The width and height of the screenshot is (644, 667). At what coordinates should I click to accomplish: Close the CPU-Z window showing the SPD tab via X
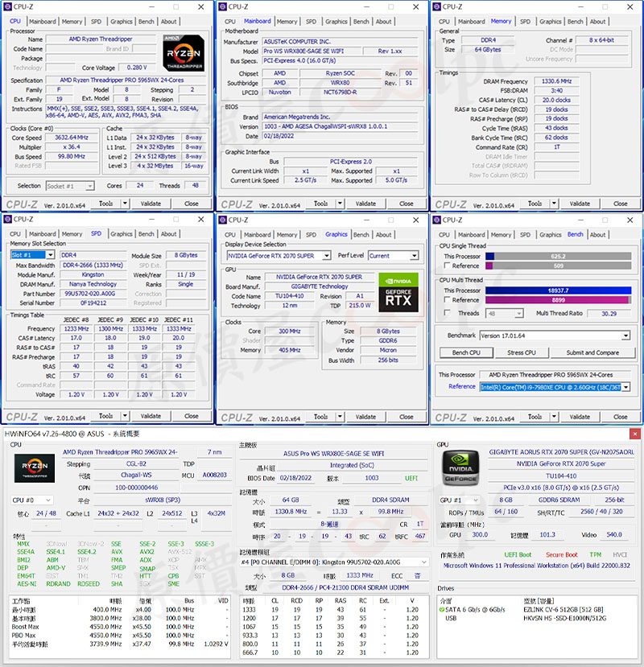coord(201,219)
